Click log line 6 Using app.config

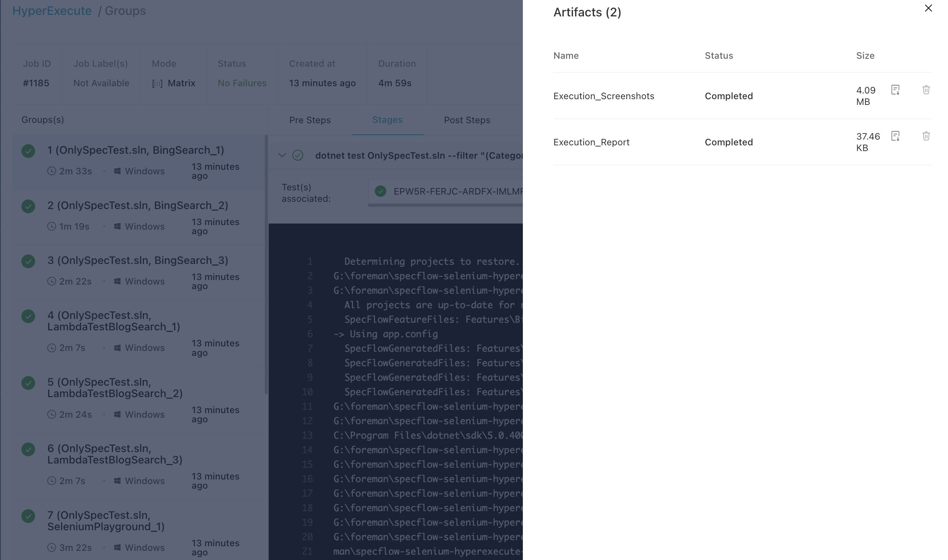385,334
